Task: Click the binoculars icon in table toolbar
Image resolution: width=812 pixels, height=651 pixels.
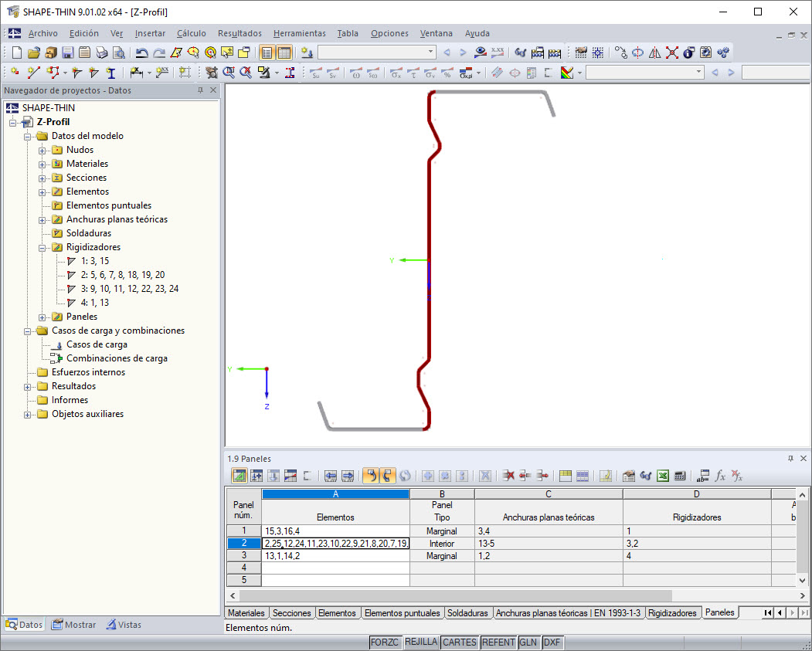Action: 646,476
